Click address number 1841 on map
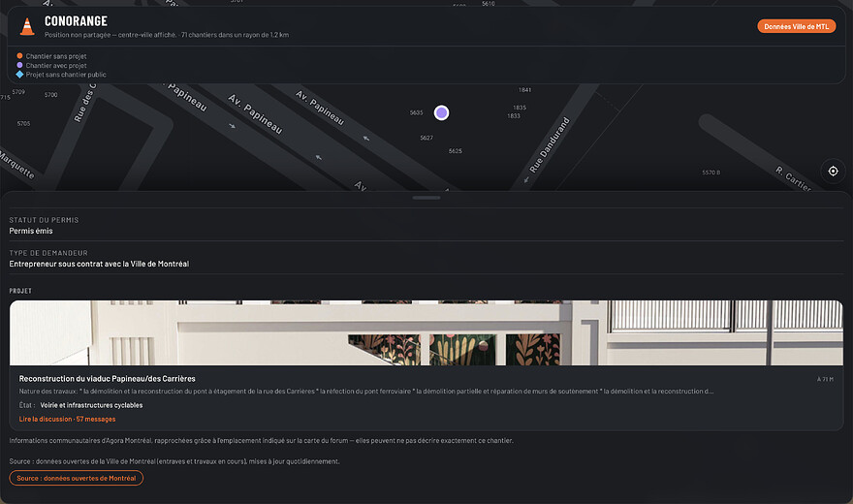This screenshot has width=853, height=504. coord(525,90)
